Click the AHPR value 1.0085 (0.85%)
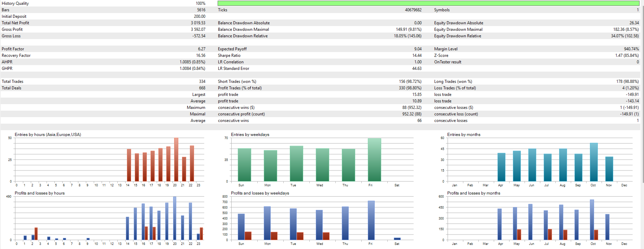This screenshot has height=249, width=644. click(x=192, y=62)
